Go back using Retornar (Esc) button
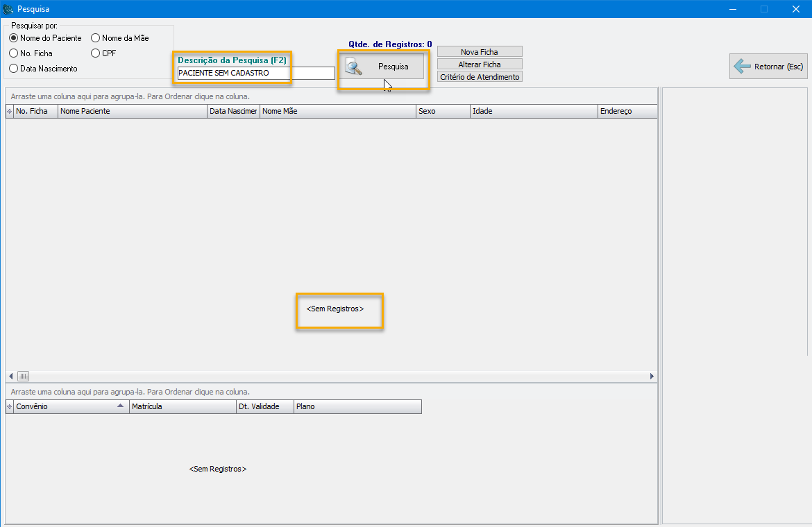812x527 pixels. [x=768, y=66]
